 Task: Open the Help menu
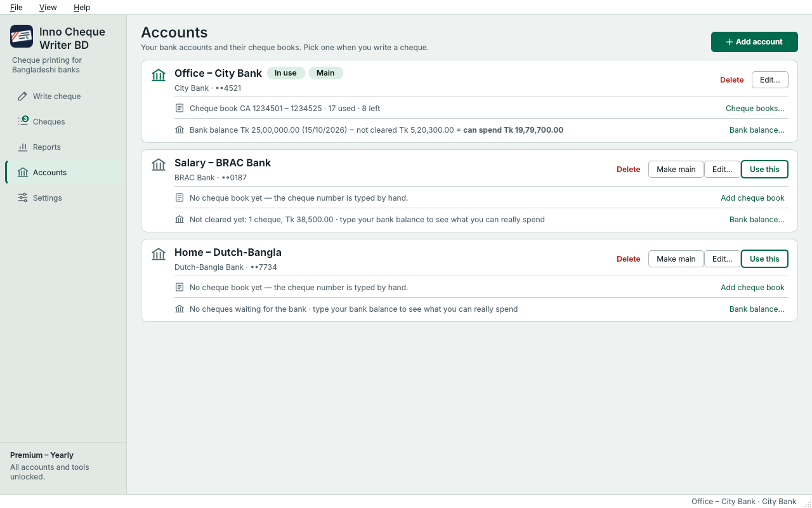(x=82, y=8)
